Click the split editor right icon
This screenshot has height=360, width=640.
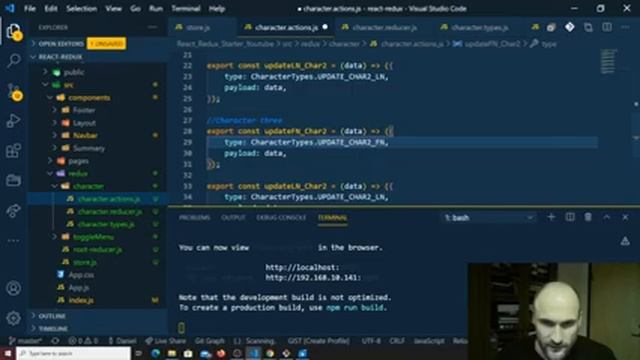[x=607, y=27]
